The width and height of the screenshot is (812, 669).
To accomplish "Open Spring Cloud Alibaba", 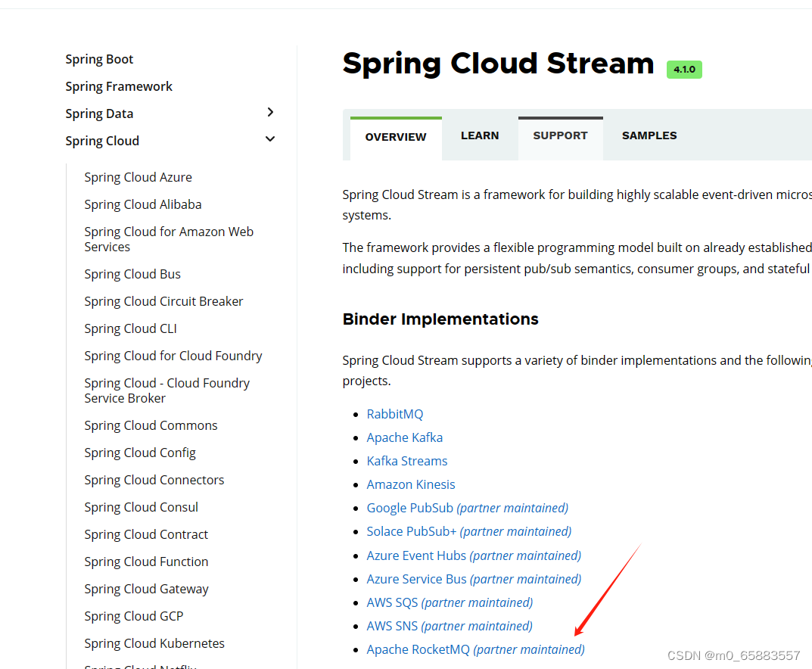I will click(143, 204).
